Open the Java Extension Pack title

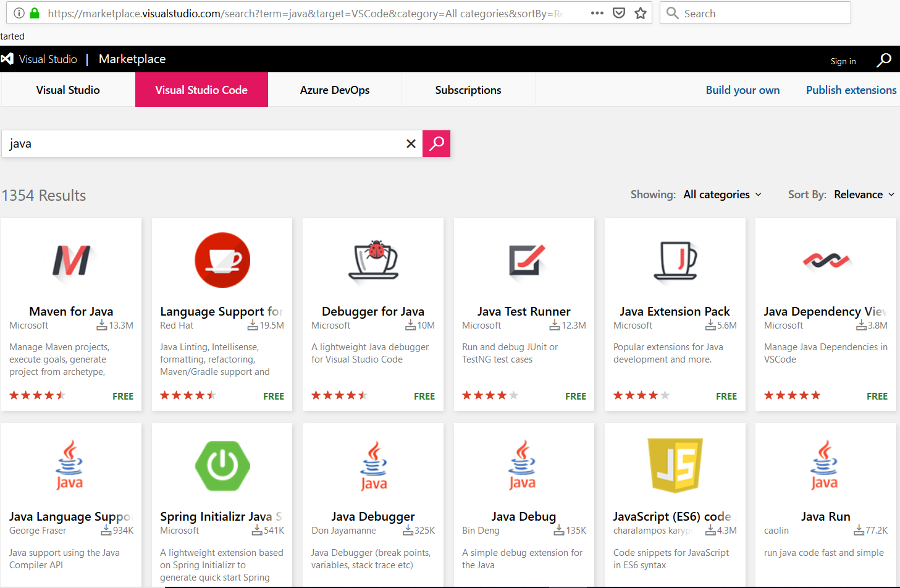[x=675, y=311]
